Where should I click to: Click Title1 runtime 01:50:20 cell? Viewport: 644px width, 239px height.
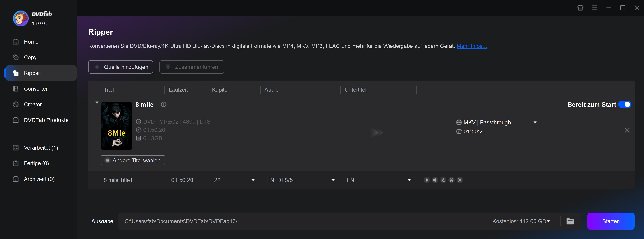(182, 180)
